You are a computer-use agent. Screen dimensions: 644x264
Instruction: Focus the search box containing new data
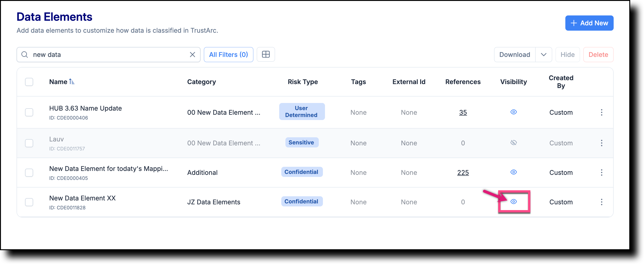tap(109, 55)
